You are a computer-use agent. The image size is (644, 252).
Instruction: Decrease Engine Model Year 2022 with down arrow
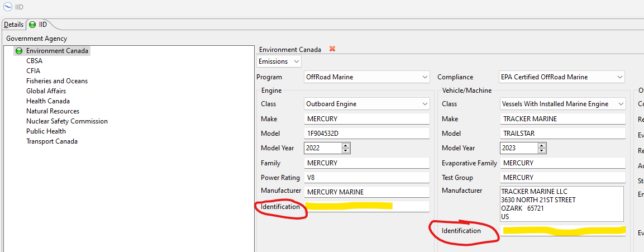tap(345, 150)
